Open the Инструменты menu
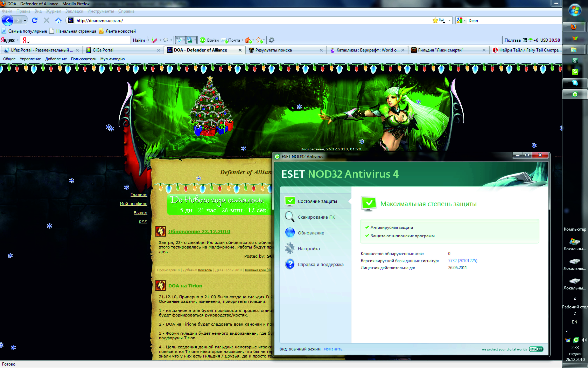 pos(101,11)
